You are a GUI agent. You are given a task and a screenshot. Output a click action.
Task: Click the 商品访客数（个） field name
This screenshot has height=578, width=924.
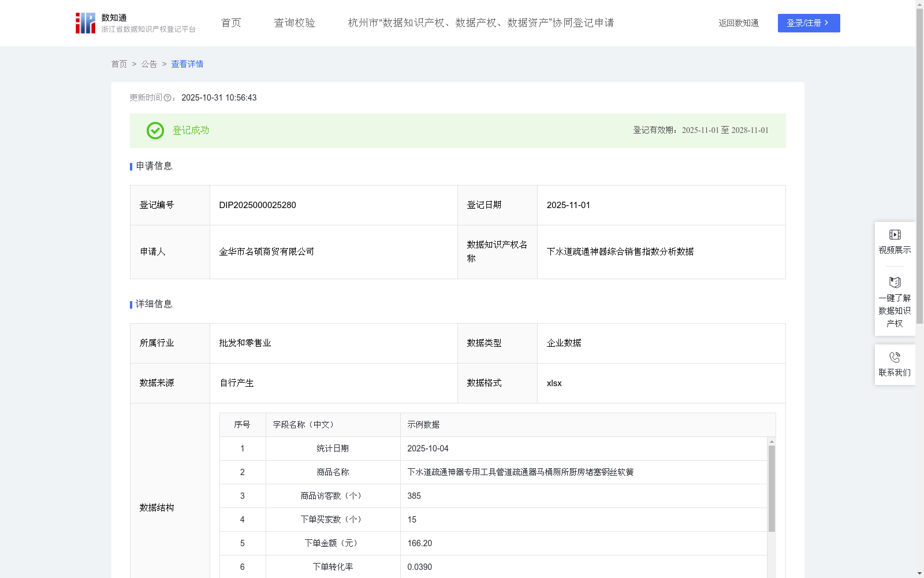click(333, 496)
